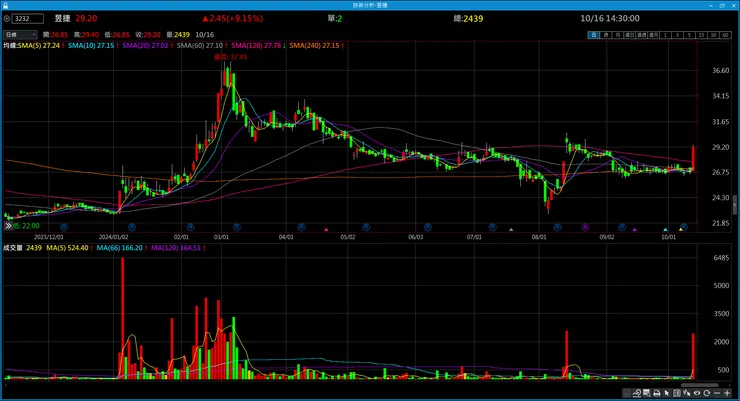
Task: Click the SMA(5) 27.24 legend label
Action: [x=39, y=46]
